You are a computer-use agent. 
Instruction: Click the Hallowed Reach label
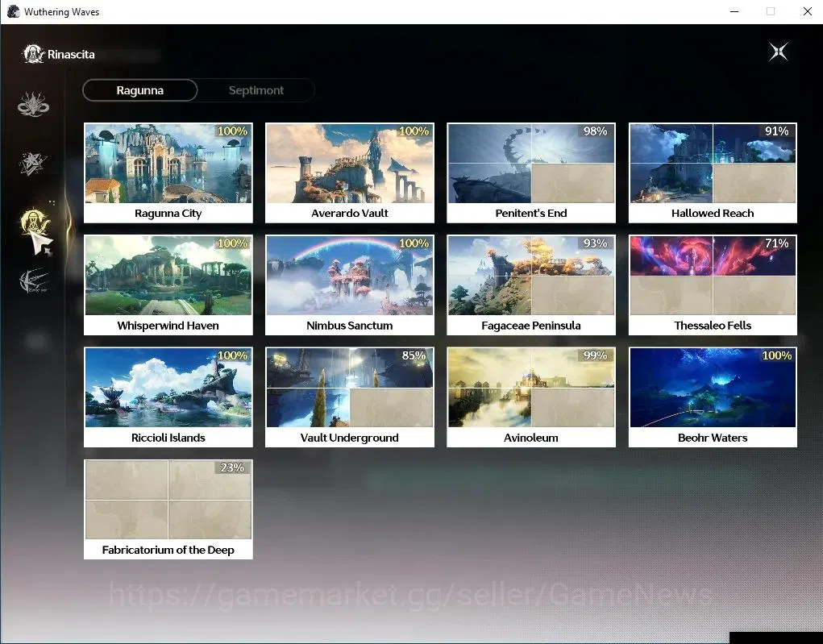click(x=713, y=213)
